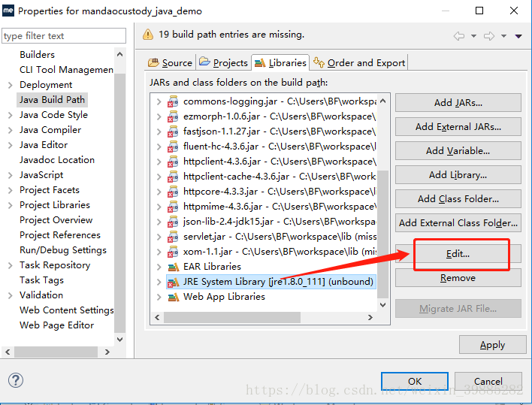Click the commons-logging.jar jar icon

coord(173,101)
